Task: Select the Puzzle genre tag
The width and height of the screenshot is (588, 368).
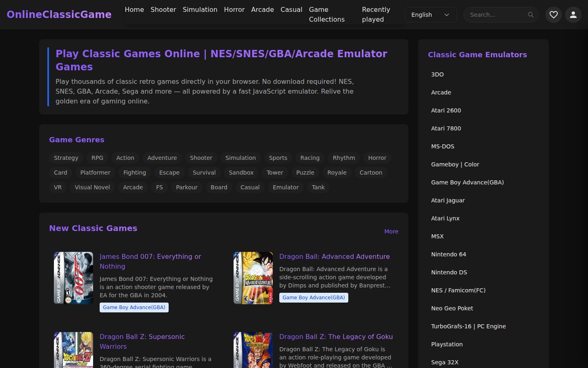Action: pos(305,173)
